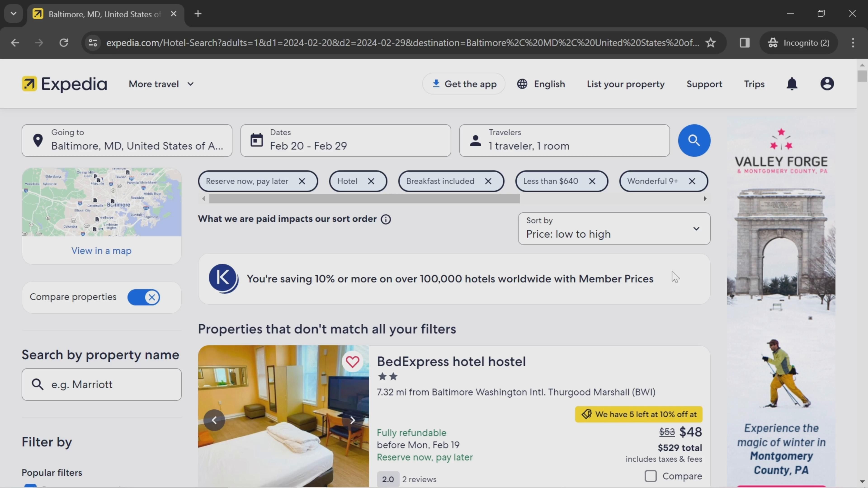Open the Travelers selector
This screenshot has height=488, width=868.
click(x=564, y=141)
